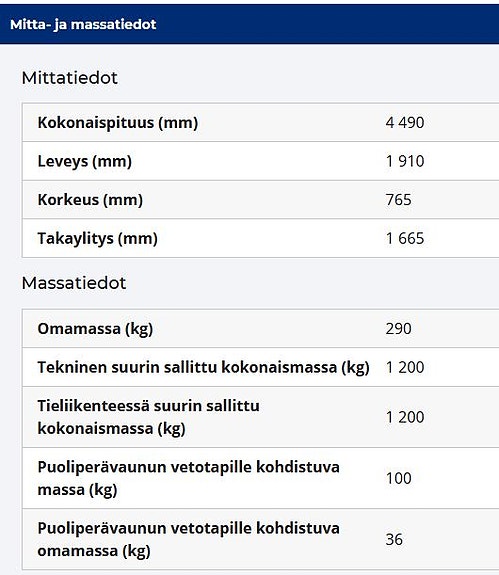This screenshot has height=575, width=499.
Task: Click the Kokonaispituus (mm) label
Action: 118,122
